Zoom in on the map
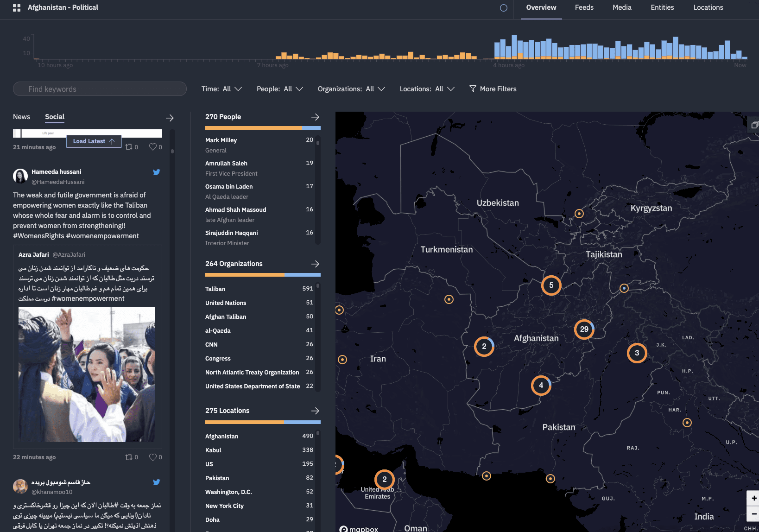759x532 pixels. pyautogui.click(x=754, y=498)
